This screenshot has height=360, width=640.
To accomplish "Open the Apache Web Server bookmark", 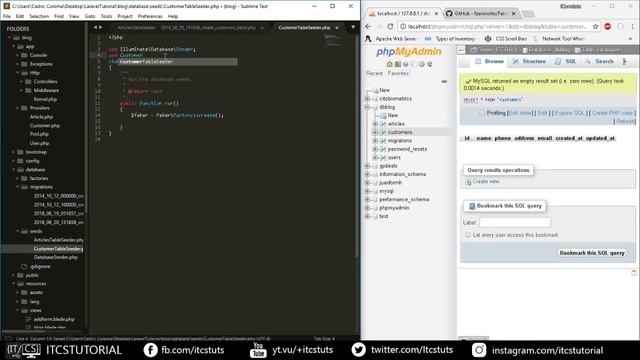I will click(x=391, y=39).
